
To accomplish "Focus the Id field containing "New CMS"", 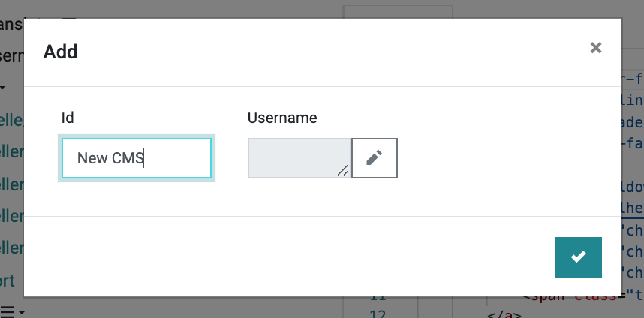I will coord(137,158).
